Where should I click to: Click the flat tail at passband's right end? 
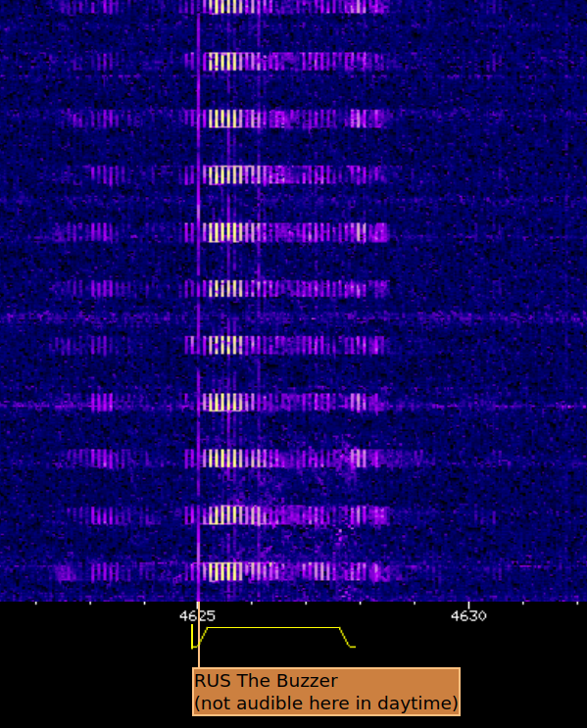[x=353, y=647]
